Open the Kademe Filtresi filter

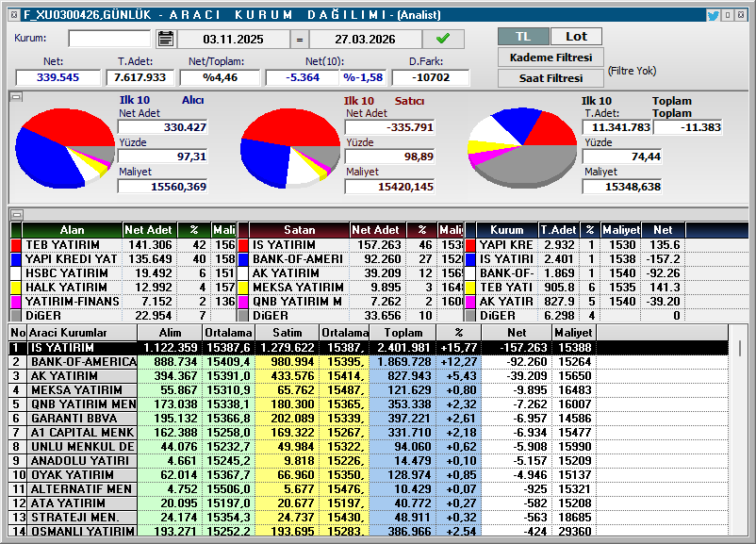[551, 58]
